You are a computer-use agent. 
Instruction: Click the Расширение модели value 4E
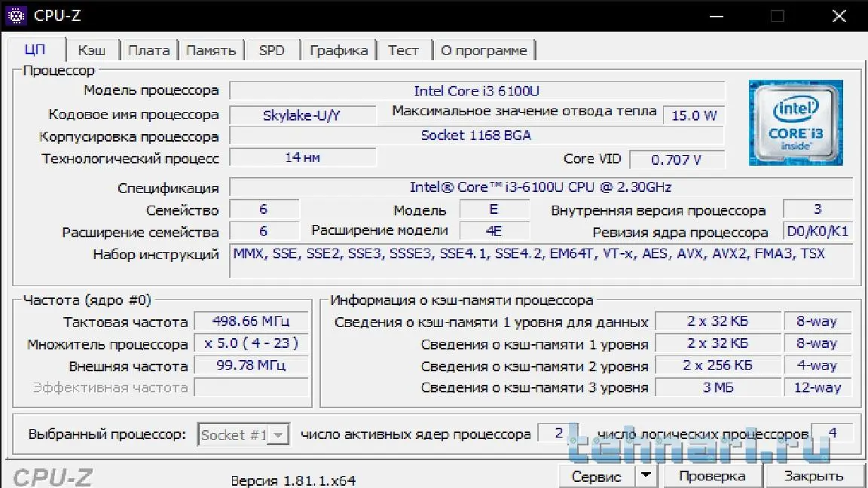(494, 230)
